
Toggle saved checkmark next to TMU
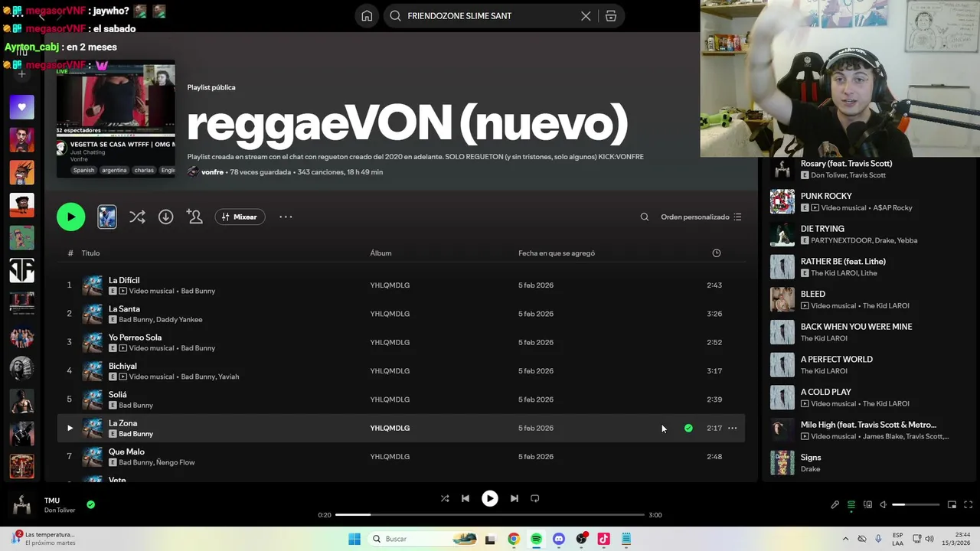[x=91, y=505]
